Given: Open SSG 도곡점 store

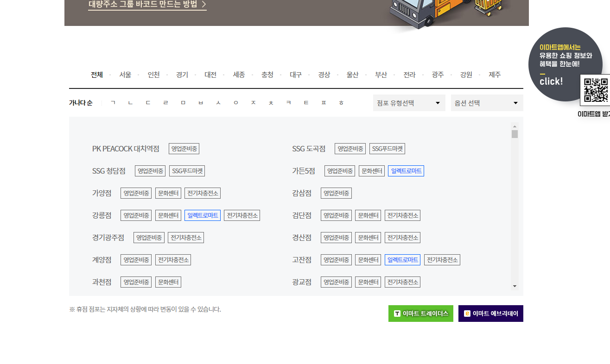Looking at the screenshot, I should 309,149.
